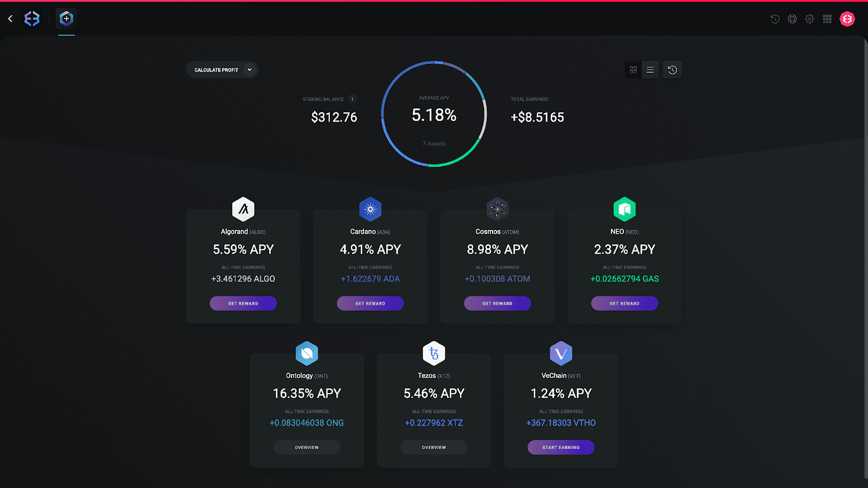Go back with the left arrow
Viewport: 868px width, 488px height.
pyautogui.click(x=10, y=19)
